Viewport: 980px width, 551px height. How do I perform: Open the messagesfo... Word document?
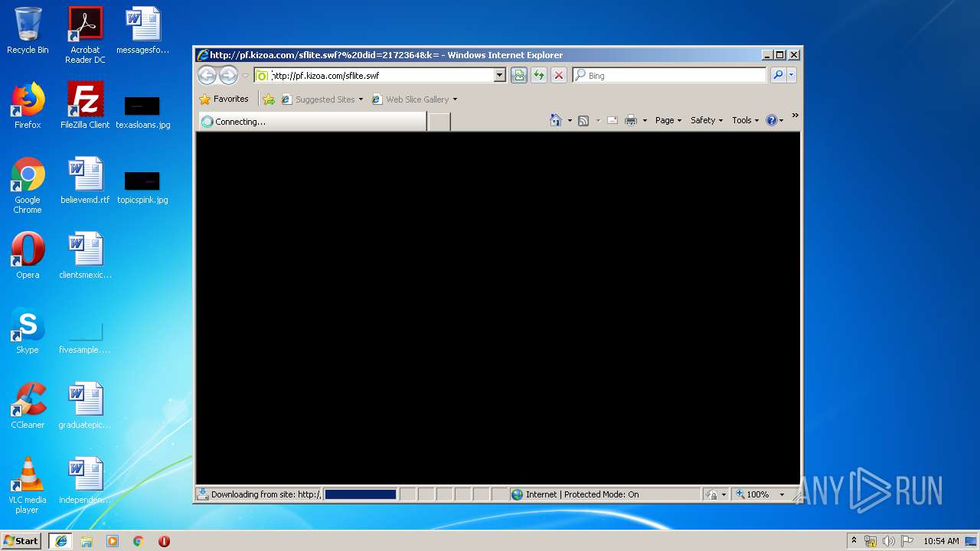click(x=142, y=31)
